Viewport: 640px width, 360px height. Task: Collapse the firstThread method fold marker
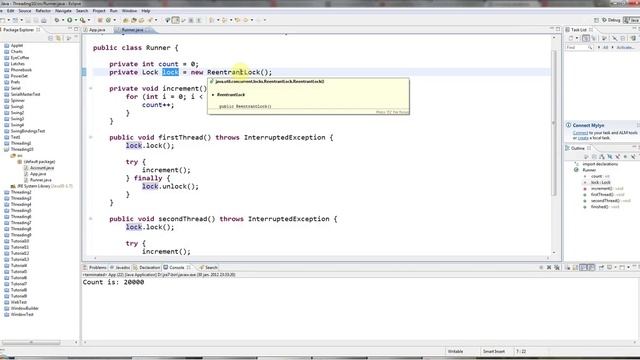click(91, 138)
